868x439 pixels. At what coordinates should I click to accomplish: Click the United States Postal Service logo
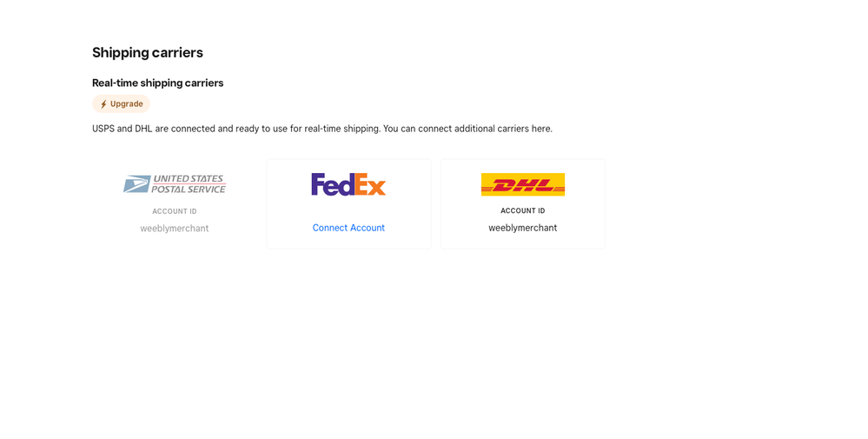pos(175,183)
